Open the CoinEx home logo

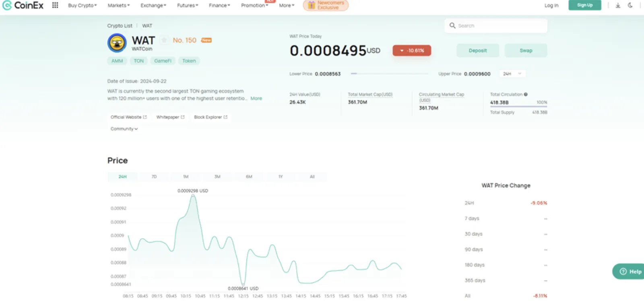coord(23,5)
